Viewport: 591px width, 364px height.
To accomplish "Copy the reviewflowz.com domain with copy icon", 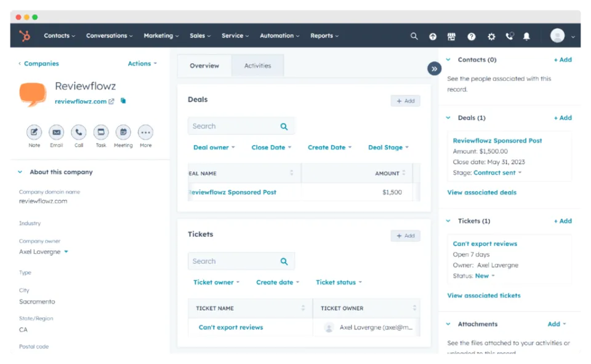I will pos(123,100).
